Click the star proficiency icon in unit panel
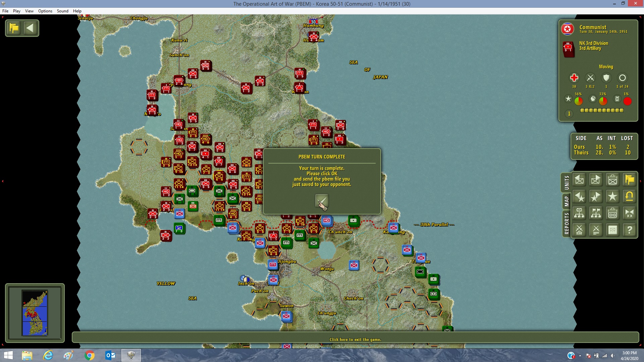This screenshot has width=644, height=362. 568,99
